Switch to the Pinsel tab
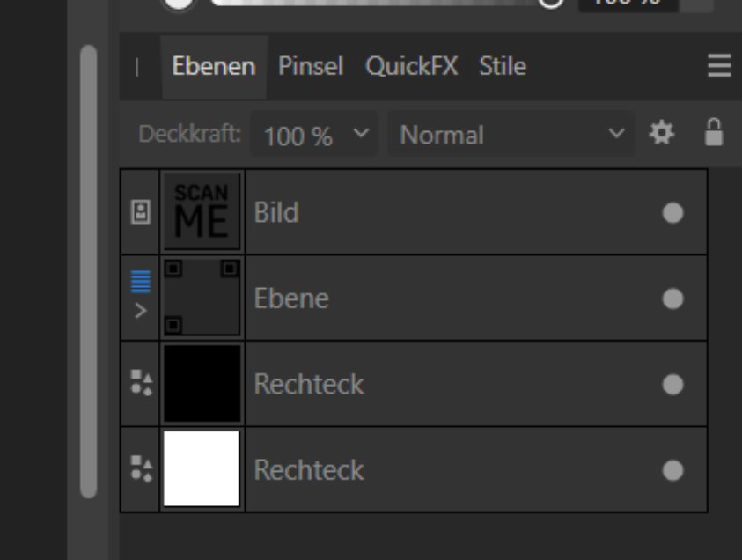742x560 pixels. click(x=312, y=66)
